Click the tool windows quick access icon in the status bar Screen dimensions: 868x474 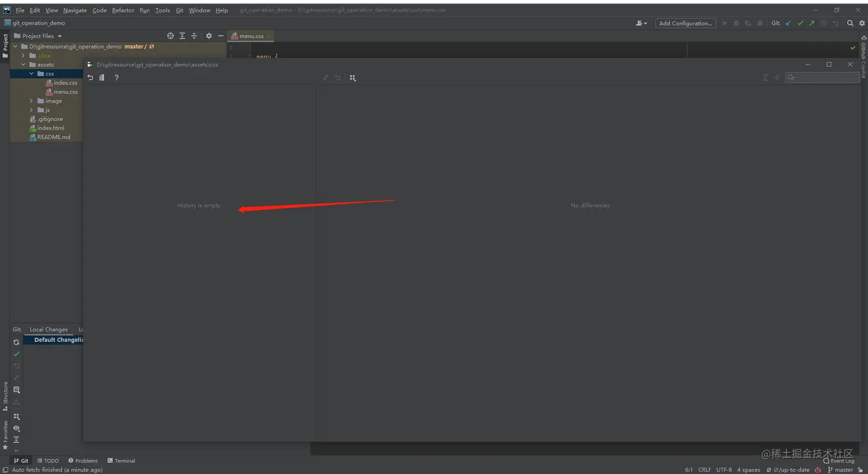[x=5, y=470]
